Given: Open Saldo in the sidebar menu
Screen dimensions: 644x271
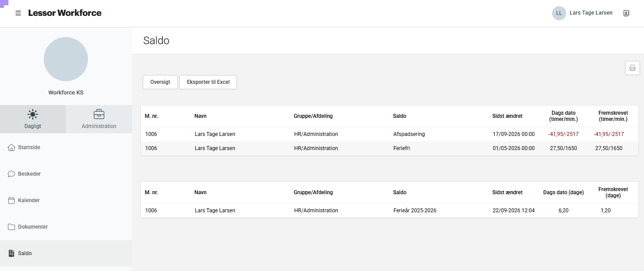Looking at the screenshot, I should pyautogui.click(x=66, y=253).
